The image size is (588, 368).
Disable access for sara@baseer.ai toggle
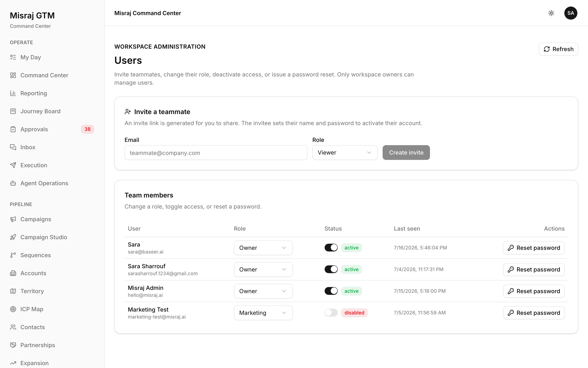point(331,248)
